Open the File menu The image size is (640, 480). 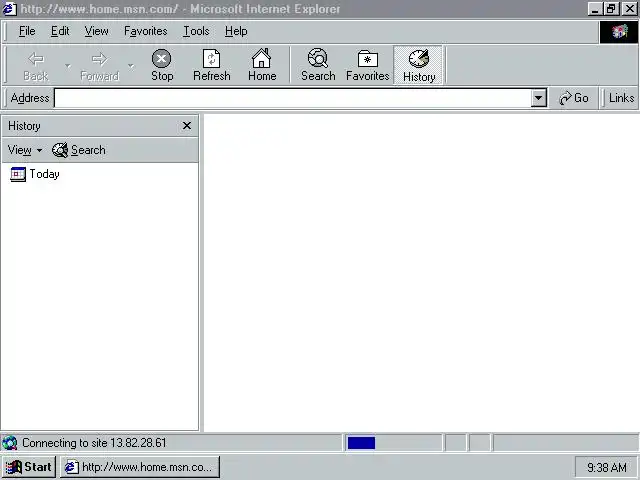tap(27, 31)
